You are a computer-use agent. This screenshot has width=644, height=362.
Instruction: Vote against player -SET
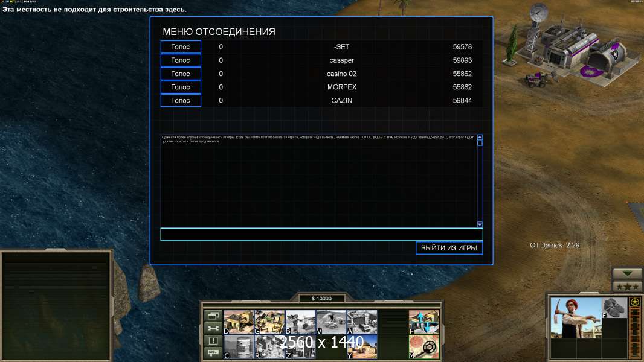click(181, 46)
